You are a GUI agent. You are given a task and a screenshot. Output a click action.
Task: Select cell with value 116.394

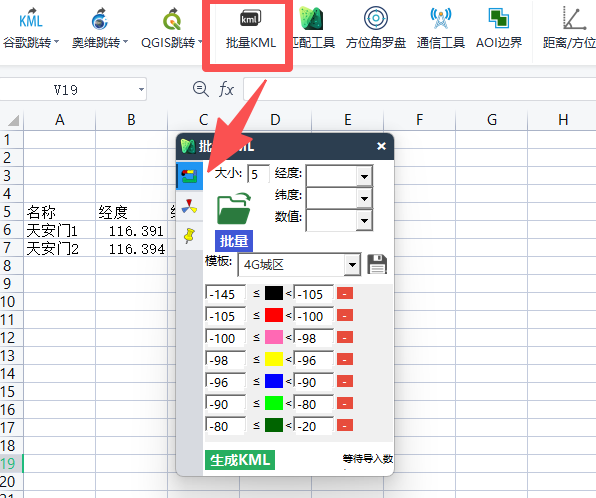132,248
